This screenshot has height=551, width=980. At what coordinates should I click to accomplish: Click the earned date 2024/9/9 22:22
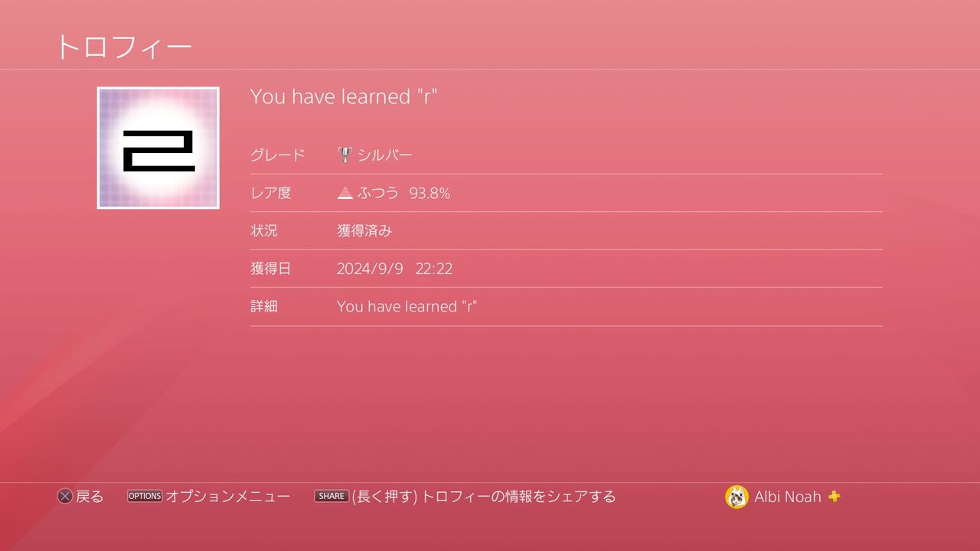(394, 269)
